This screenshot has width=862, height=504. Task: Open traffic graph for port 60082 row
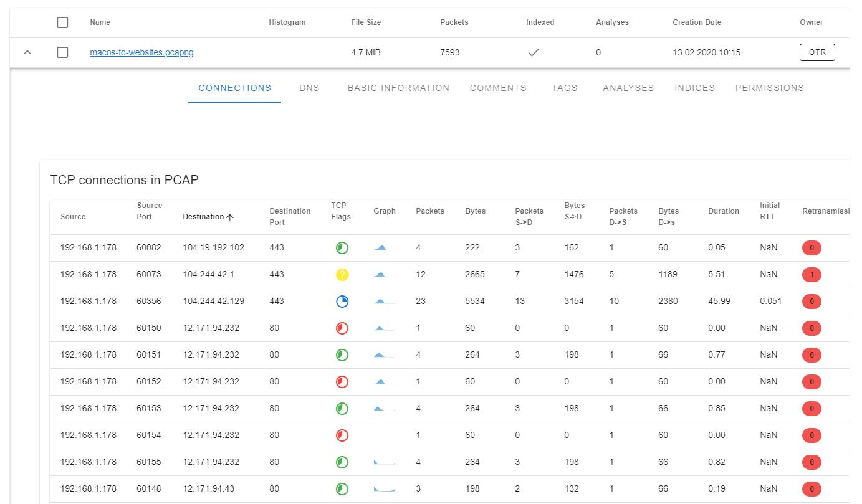click(385, 248)
